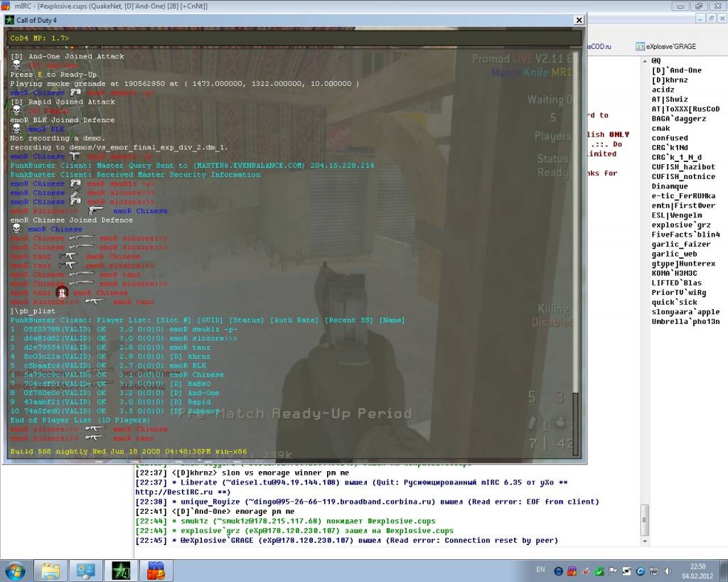Restore the inner mIRC channel window

pos(711,18)
